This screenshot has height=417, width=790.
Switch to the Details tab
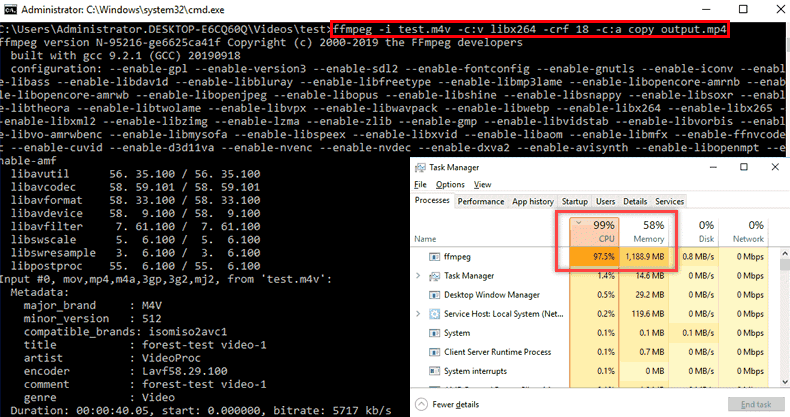click(635, 201)
